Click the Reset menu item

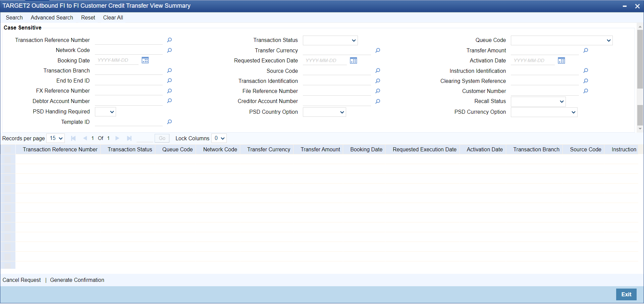point(88,17)
